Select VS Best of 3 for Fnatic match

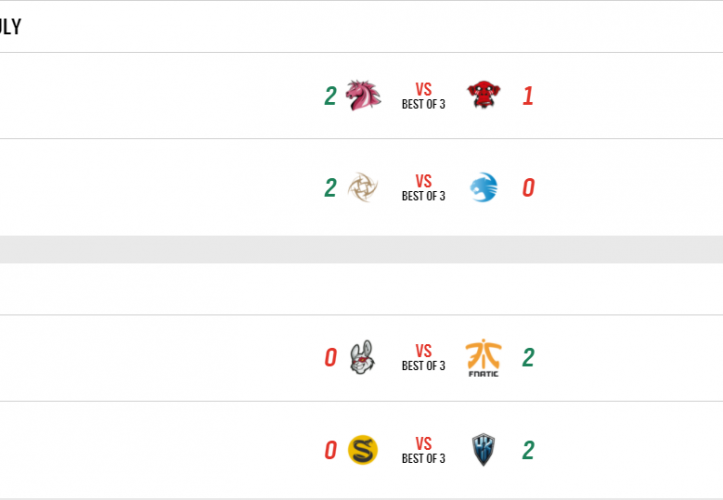click(x=423, y=357)
